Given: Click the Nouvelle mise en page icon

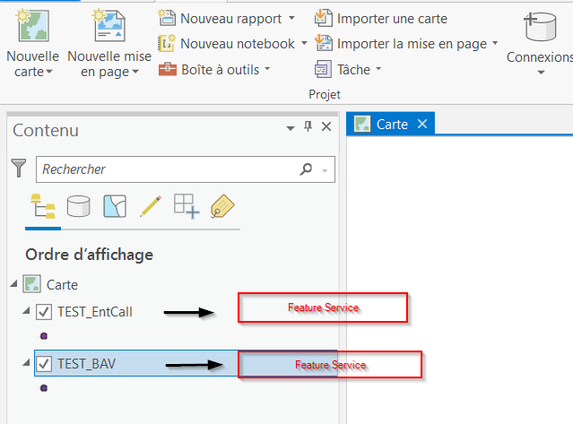Looking at the screenshot, I should pos(109,26).
